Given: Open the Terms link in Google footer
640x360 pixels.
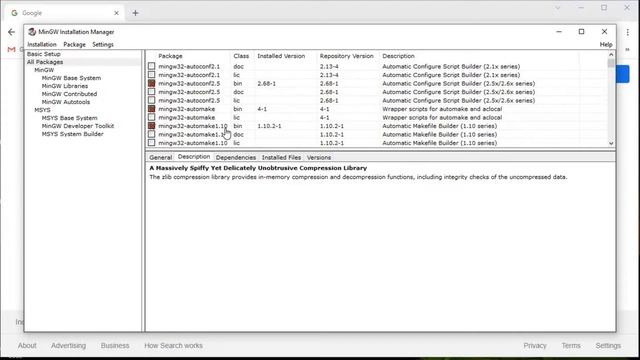Looking at the screenshot, I should (x=571, y=345).
